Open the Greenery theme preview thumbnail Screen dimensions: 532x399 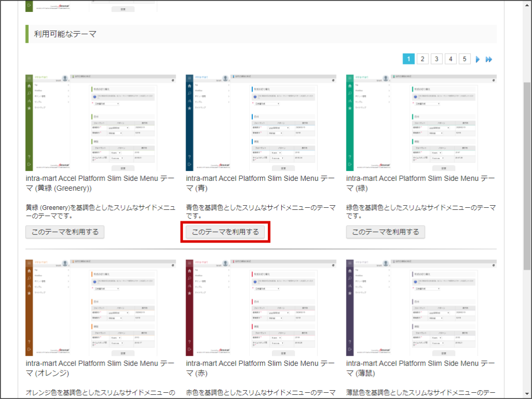coord(101,123)
